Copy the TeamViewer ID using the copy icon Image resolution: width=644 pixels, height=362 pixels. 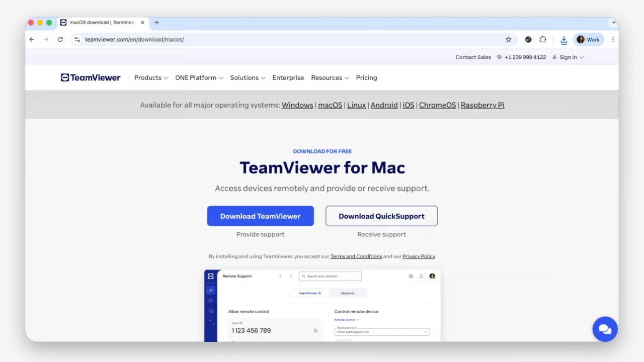315,330
